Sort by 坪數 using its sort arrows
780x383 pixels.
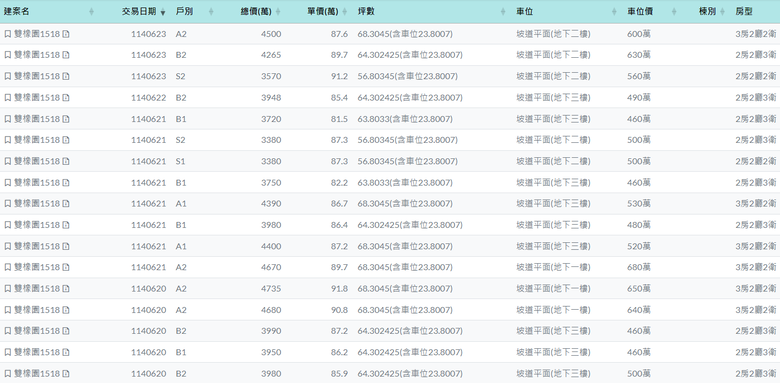pos(503,11)
